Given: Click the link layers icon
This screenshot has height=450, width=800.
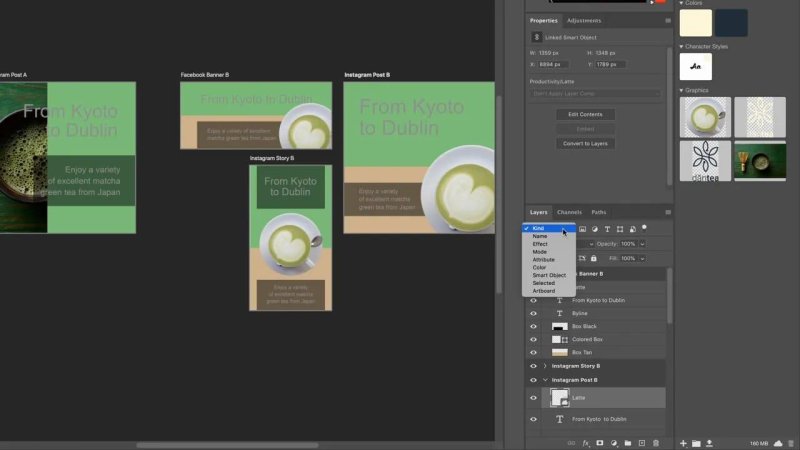Looking at the screenshot, I should tap(571, 443).
